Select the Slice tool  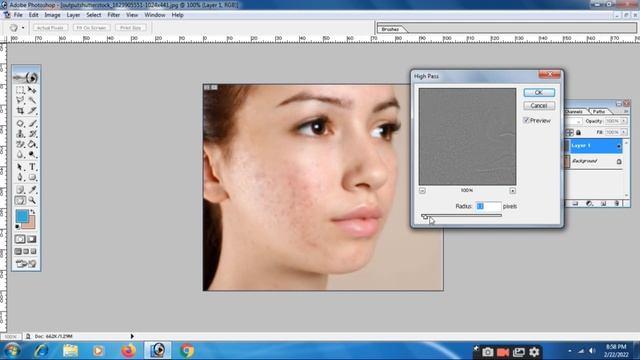[32, 111]
